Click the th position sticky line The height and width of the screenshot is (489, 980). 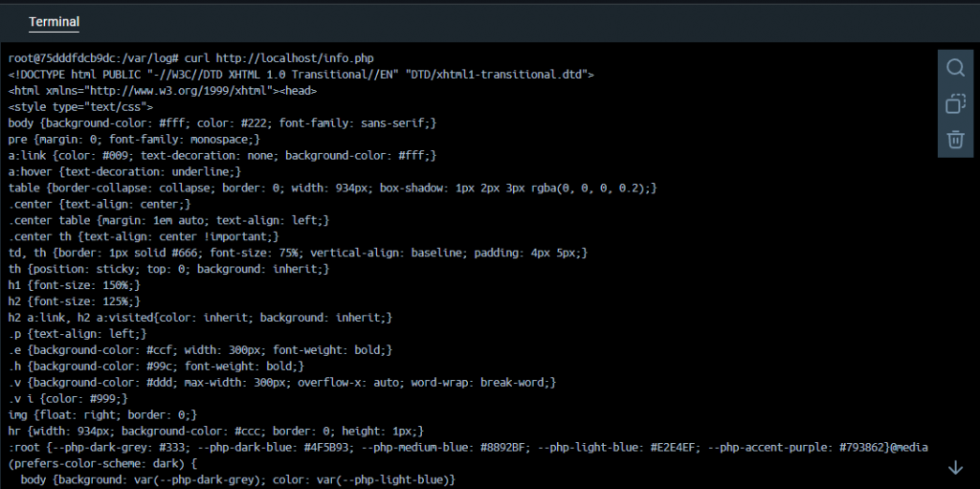(x=168, y=269)
